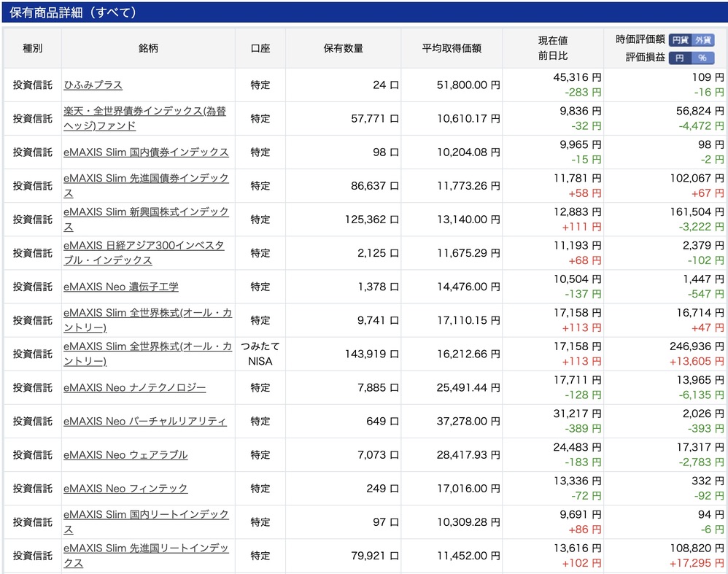This screenshot has width=728, height=574.
Task: Click loss value -3,222 円
Action: click(x=701, y=227)
